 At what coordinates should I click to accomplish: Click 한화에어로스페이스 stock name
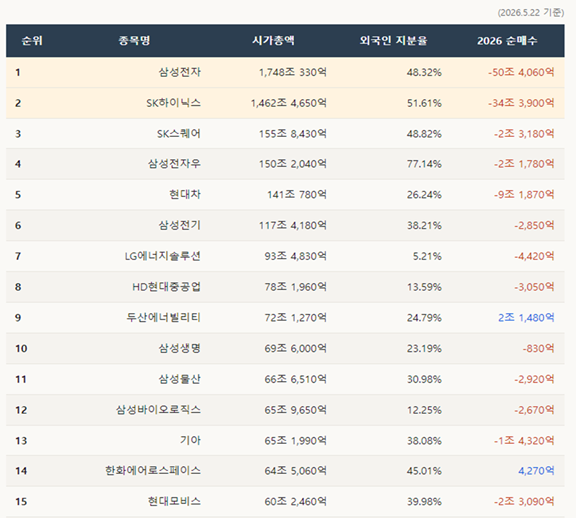coord(153,471)
